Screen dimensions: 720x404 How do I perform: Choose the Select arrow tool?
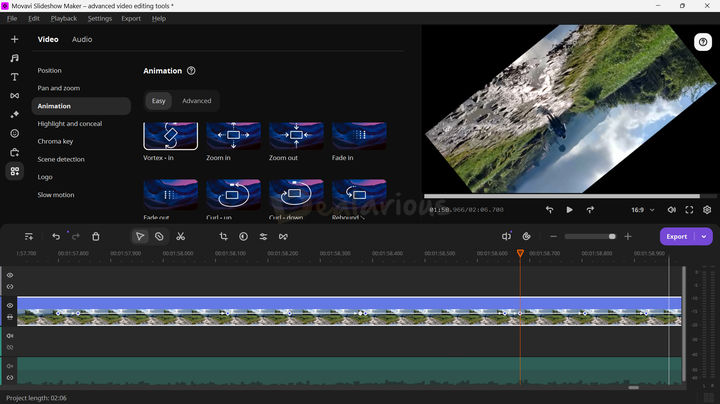(x=140, y=236)
